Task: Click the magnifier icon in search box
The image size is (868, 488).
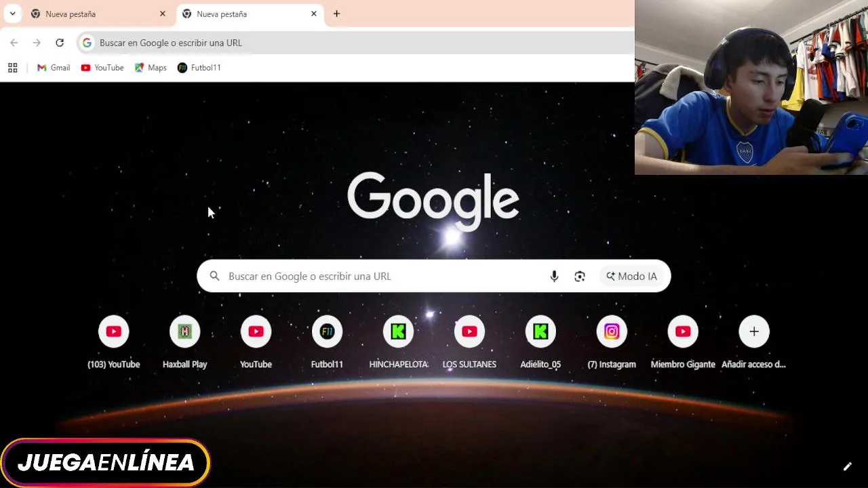Action: 214,276
